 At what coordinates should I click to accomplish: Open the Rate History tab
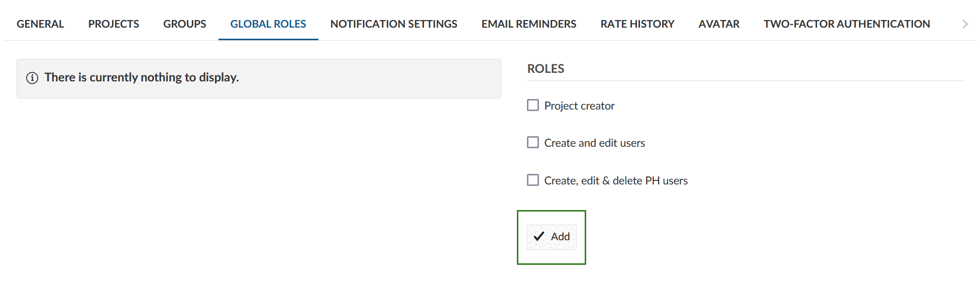pos(637,23)
